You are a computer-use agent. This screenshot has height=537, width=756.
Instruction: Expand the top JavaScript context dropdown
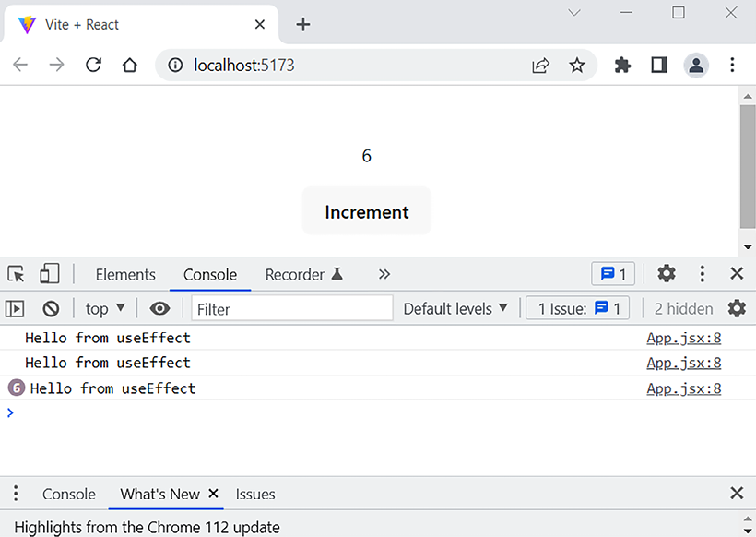[x=105, y=309]
